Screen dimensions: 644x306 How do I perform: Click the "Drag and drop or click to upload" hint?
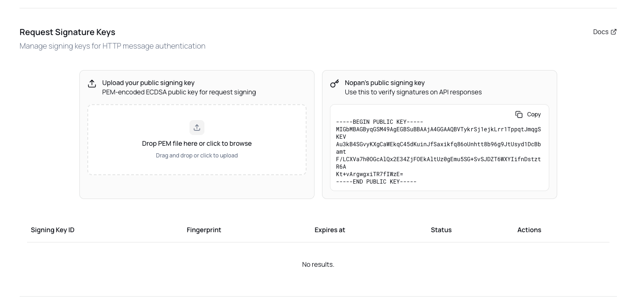tap(197, 156)
